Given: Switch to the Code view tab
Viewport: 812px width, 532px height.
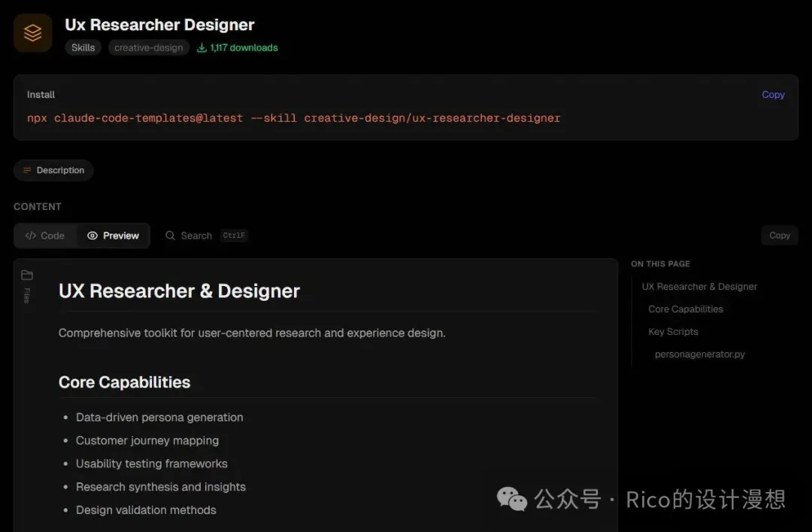Looking at the screenshot, I should point(45,236).
